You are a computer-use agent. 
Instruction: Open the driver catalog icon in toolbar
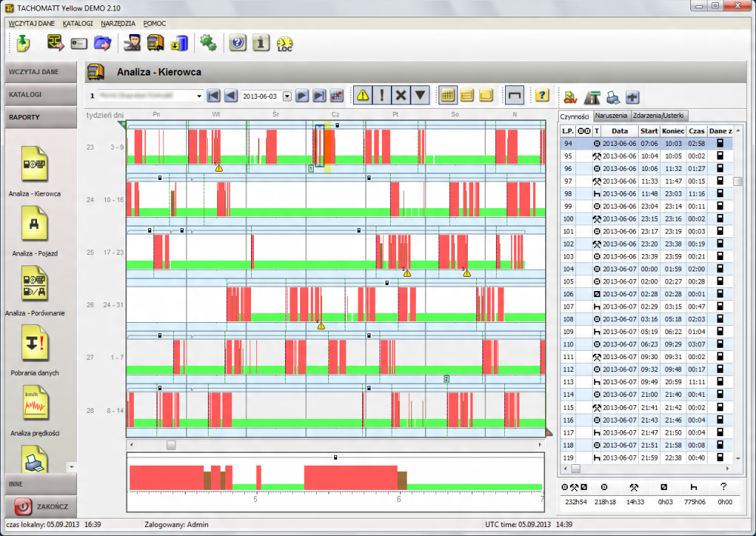pyautogui.click(x=132, y=43)
